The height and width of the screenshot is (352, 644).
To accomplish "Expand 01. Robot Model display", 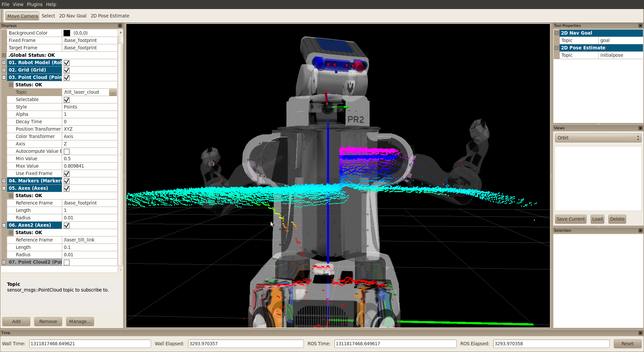I will (x=4, y=62).
